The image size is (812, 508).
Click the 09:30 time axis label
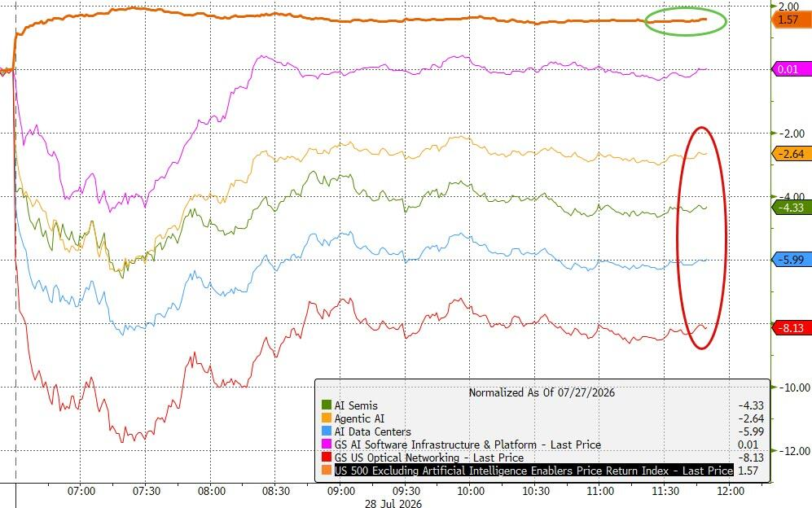tap(406, 490)
